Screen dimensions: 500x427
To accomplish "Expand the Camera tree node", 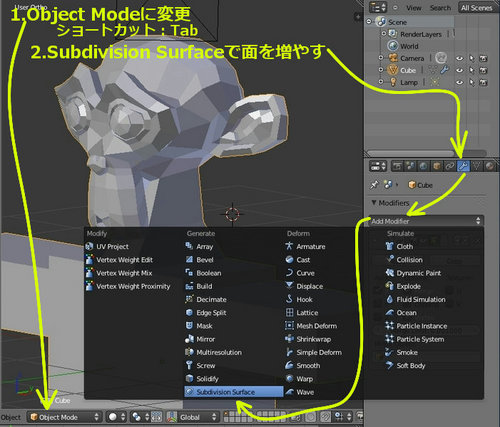I will [x=381, y=58].
